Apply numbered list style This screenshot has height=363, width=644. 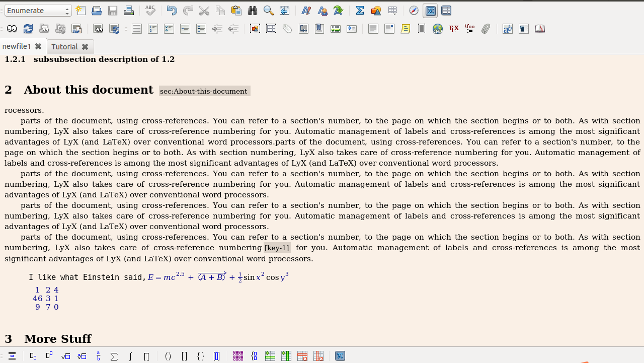[x=152, y=29]
